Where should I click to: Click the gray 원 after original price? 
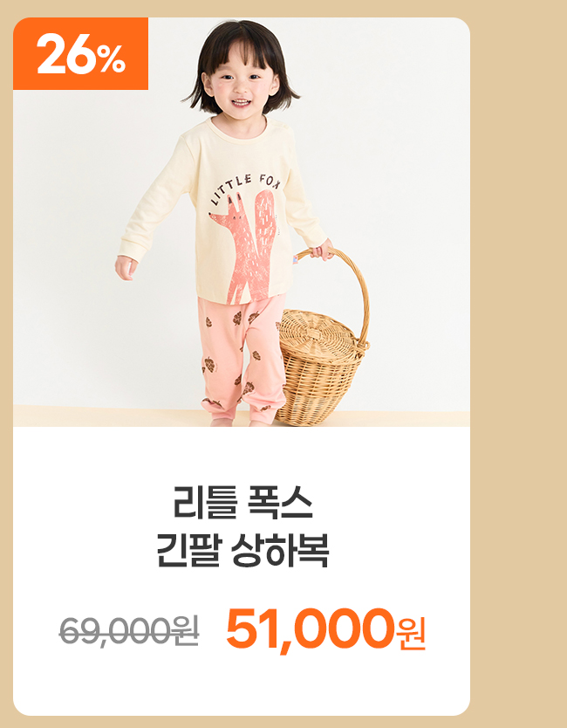click(x=185, y=630)
